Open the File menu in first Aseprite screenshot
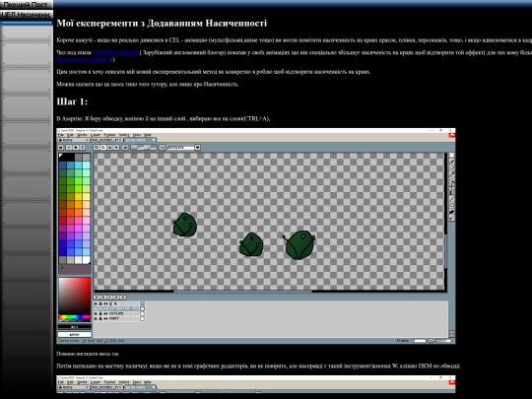 pos(61,135)
